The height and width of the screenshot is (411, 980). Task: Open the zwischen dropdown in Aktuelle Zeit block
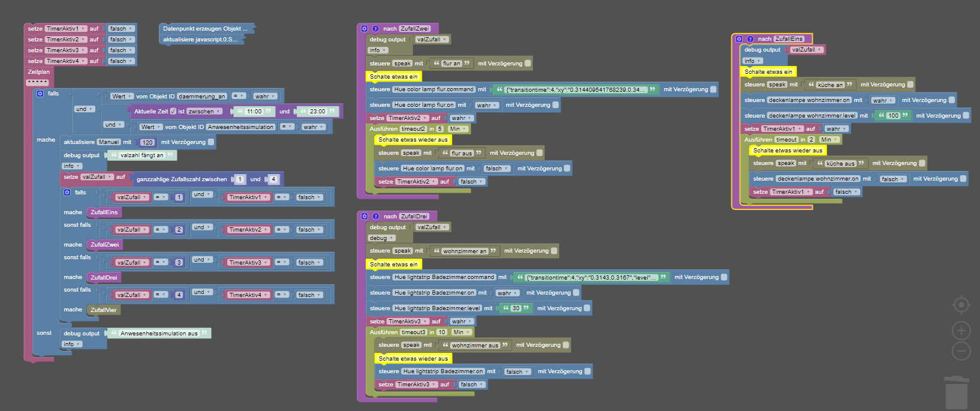click(x=204, y=112)
